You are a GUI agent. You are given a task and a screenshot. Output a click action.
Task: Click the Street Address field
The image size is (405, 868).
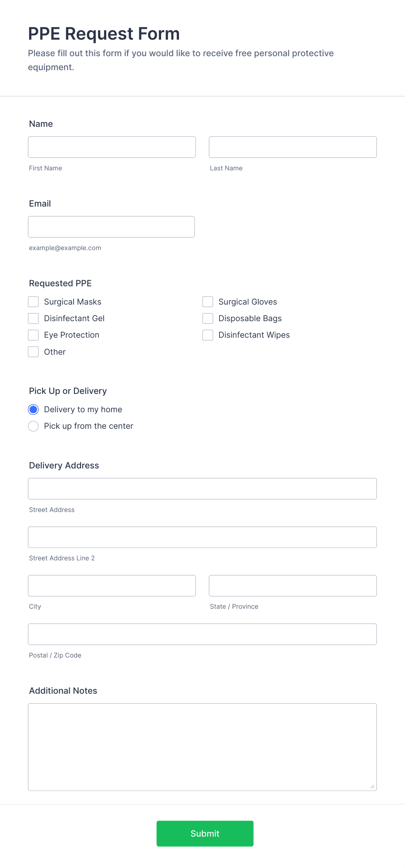pos(202,488)
